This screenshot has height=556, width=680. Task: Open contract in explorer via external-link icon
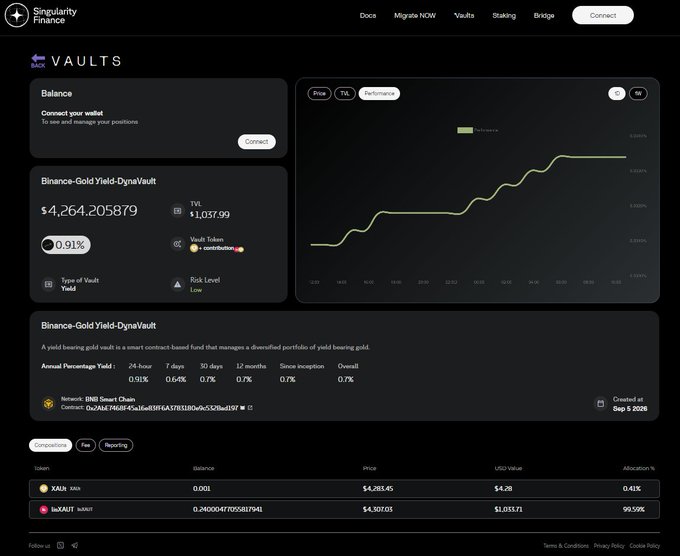coord(250,408)
